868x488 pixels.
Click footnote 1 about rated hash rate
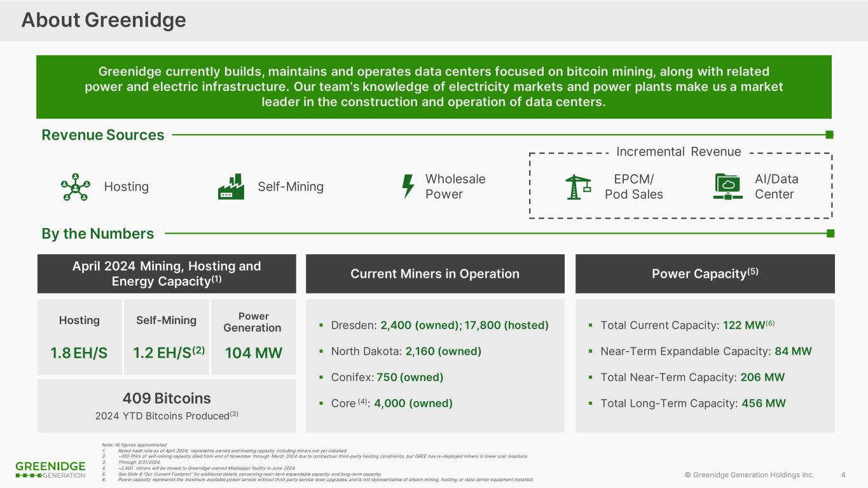(x=224, y=451)
